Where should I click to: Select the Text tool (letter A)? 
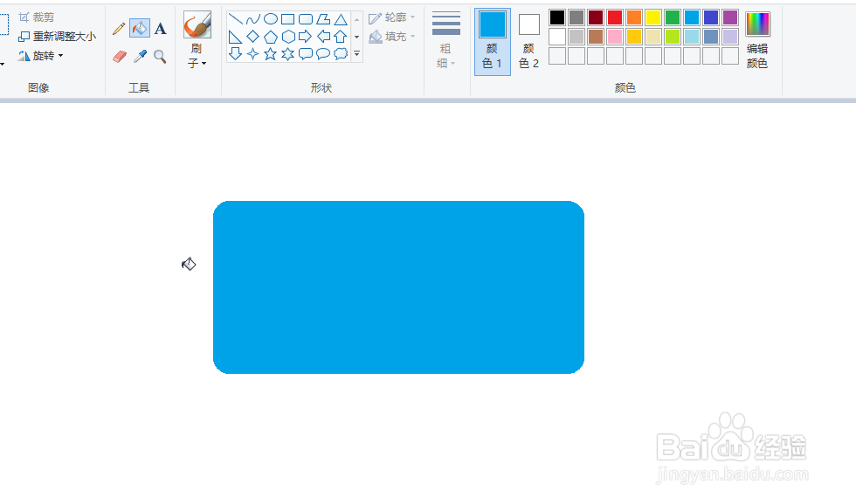160,29
